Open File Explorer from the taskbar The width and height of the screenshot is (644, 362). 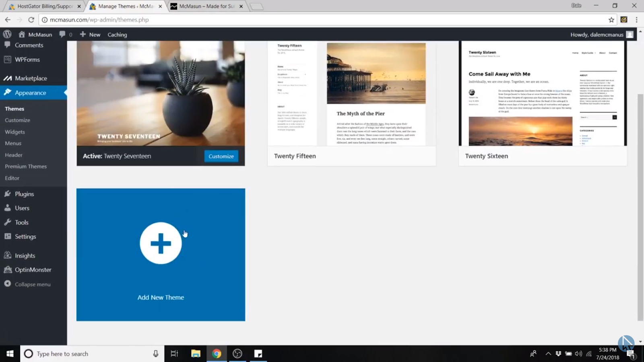coord(196,354)
